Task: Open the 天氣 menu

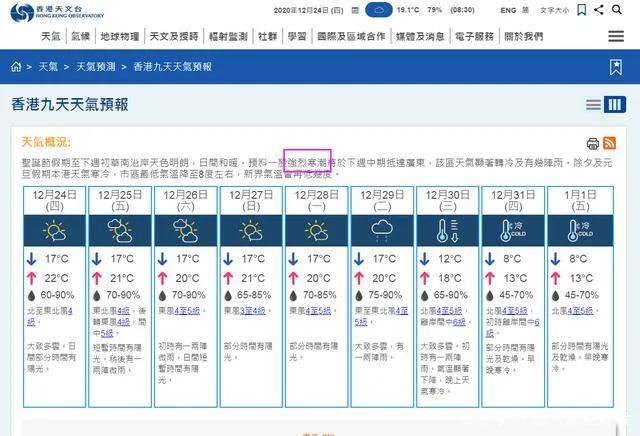Action: coord(51,36)
